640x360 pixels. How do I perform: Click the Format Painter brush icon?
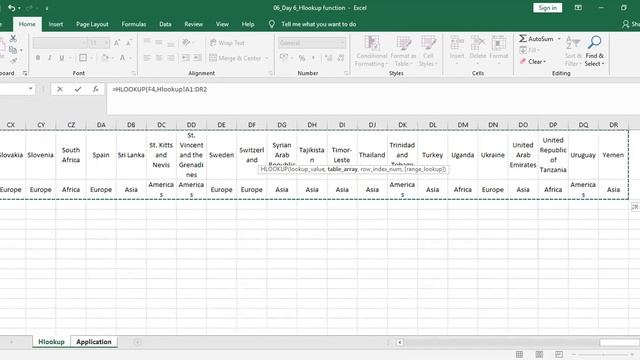click(13, 60)
